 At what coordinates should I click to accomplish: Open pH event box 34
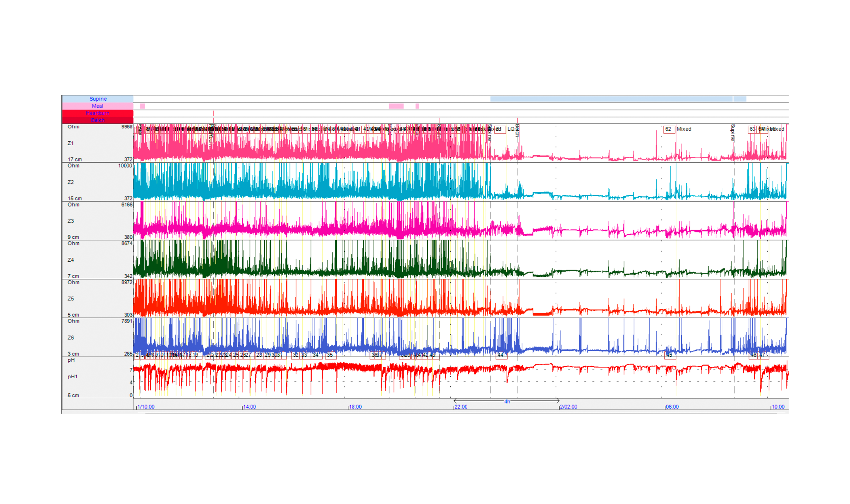(316, 355)
